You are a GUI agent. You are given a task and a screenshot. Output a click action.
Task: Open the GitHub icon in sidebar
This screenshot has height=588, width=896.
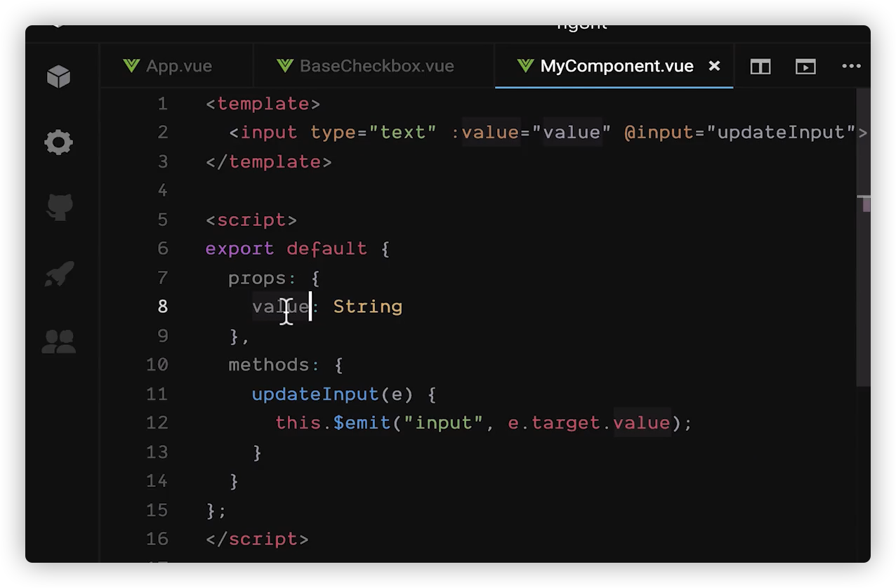click(x=59, y=208)
